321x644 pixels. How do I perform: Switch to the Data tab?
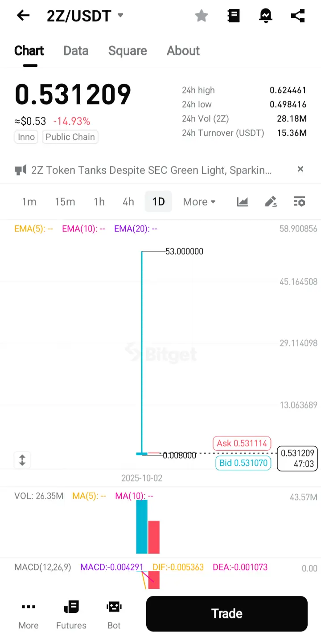[76, 51]
